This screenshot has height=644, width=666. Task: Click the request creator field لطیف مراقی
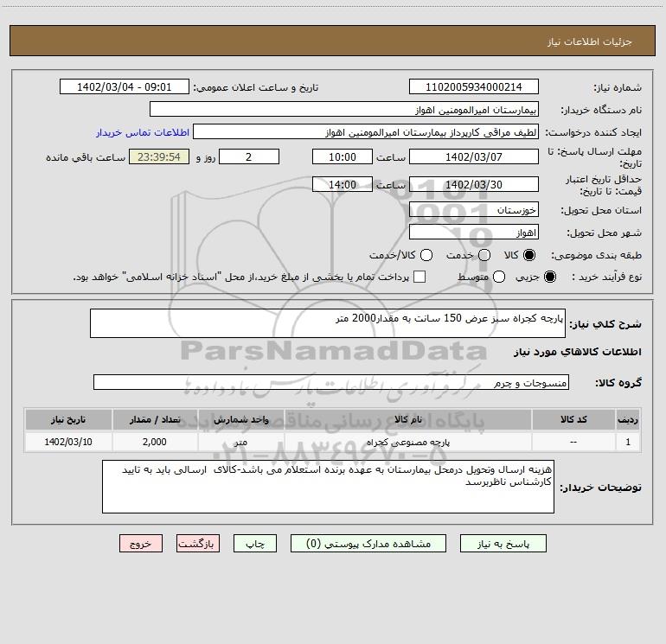pyautogui.click(x=366, y=131)
